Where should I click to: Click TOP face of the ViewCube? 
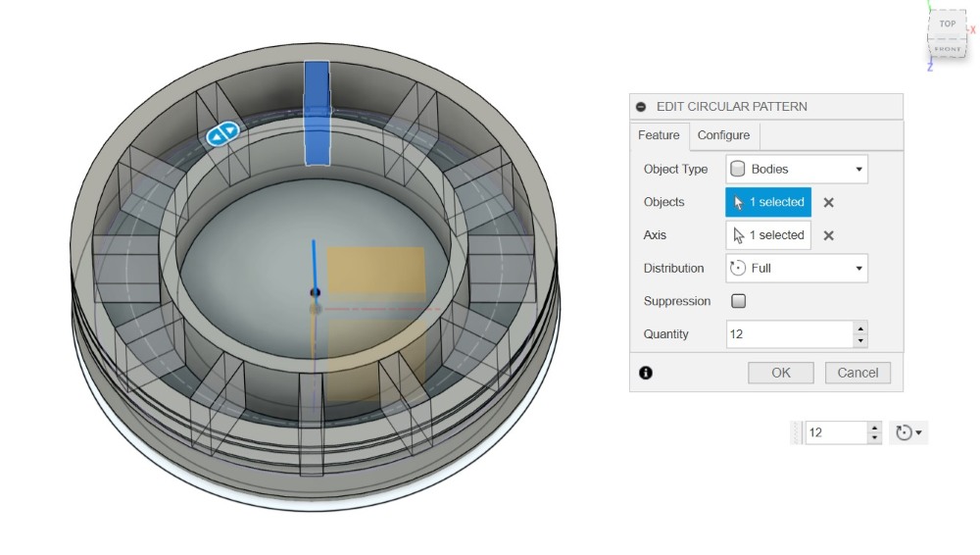948,24
